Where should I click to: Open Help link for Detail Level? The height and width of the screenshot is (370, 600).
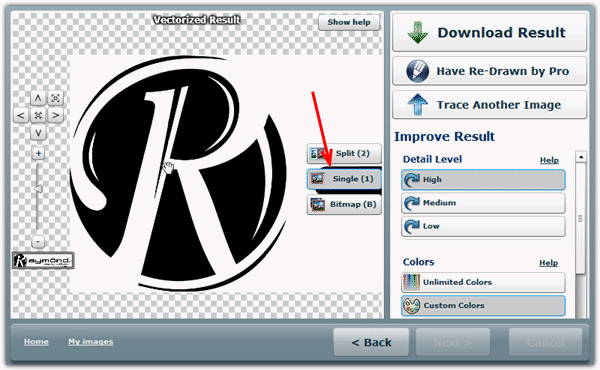point(549,160)
